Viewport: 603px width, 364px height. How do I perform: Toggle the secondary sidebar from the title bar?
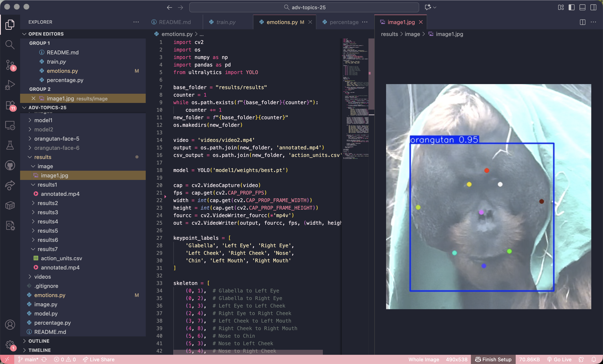[x=593, y=7]
